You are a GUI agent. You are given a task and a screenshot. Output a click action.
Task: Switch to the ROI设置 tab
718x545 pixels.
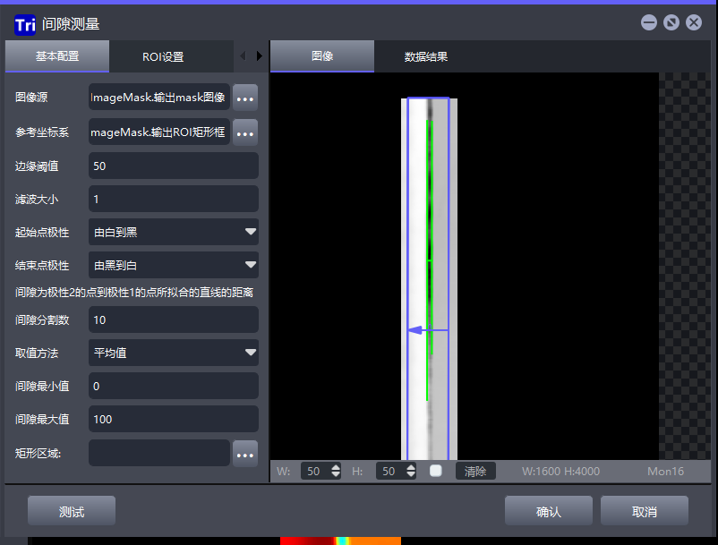pos(163,57)
